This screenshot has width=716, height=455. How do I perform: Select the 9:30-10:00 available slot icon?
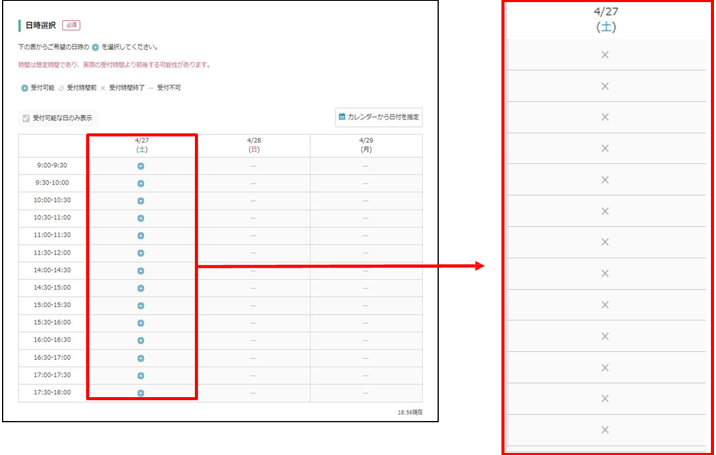tap(141, 183)
